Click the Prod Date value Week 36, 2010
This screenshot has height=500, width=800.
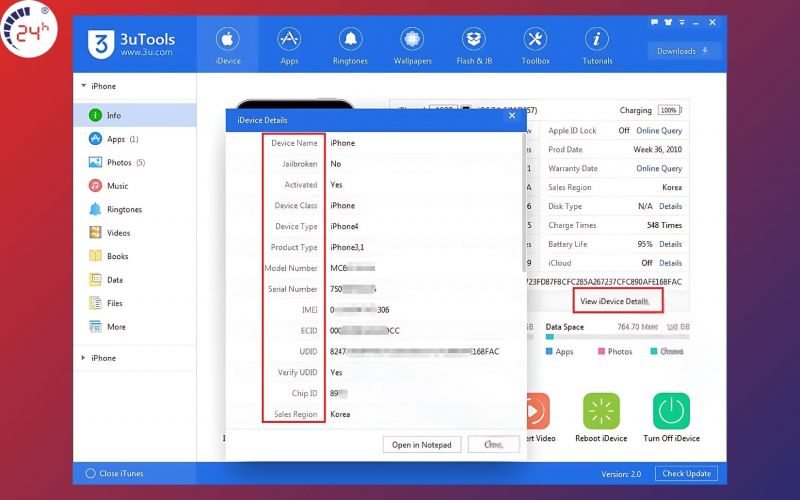(x=657, y=149)
